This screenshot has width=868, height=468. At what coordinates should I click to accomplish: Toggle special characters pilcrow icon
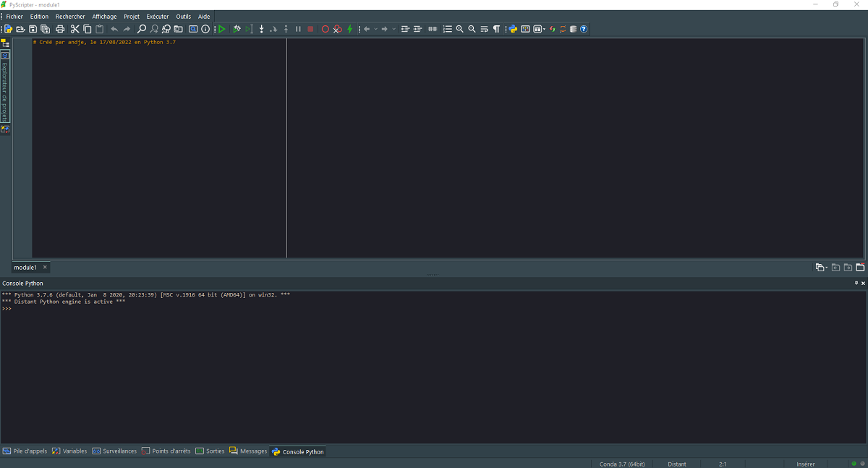[496, 29]
